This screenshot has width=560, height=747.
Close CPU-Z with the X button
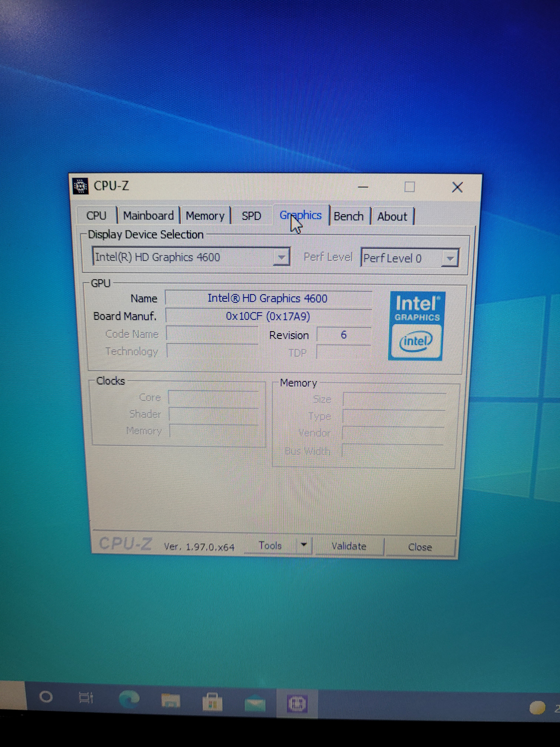[x=457, y=187]
